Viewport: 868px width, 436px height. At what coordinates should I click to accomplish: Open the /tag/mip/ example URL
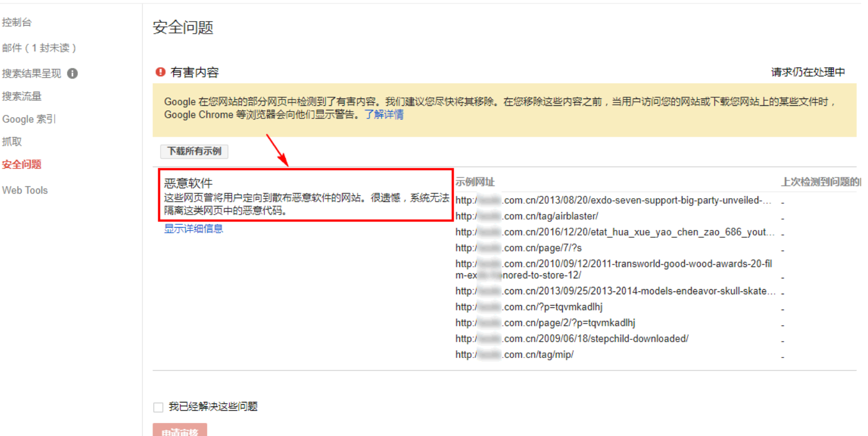click(x=514, y=355)
